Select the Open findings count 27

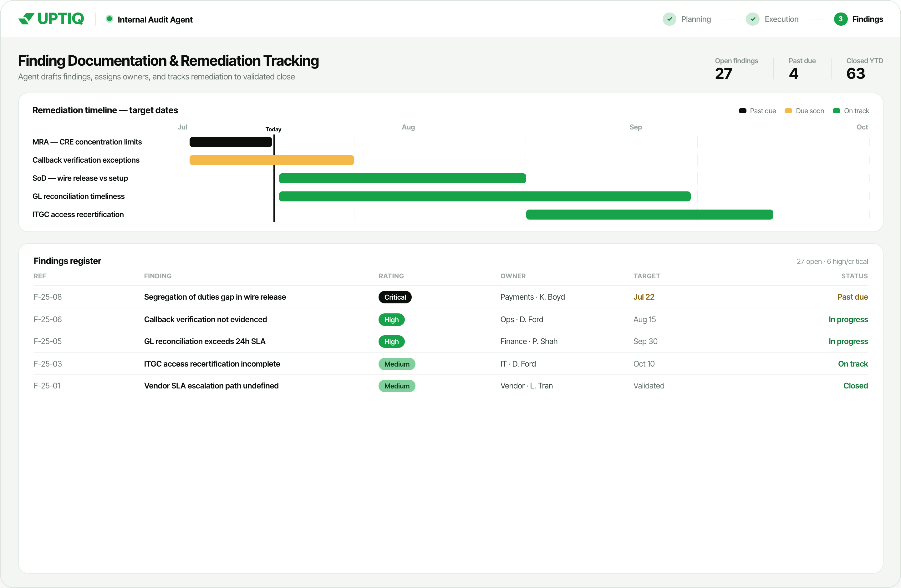pos(723,73)
